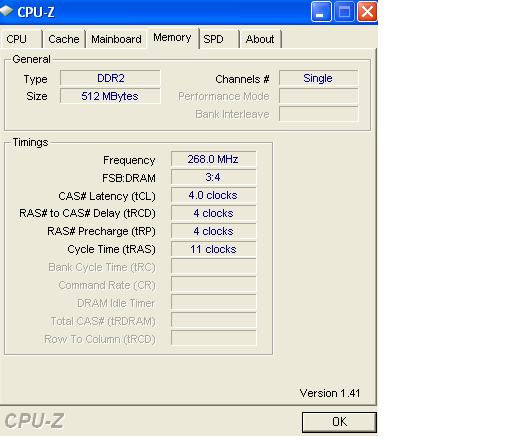Click the Size label in General
This screenshot has width=512, height=436.
pyautogui.click(x=37, y=96)
